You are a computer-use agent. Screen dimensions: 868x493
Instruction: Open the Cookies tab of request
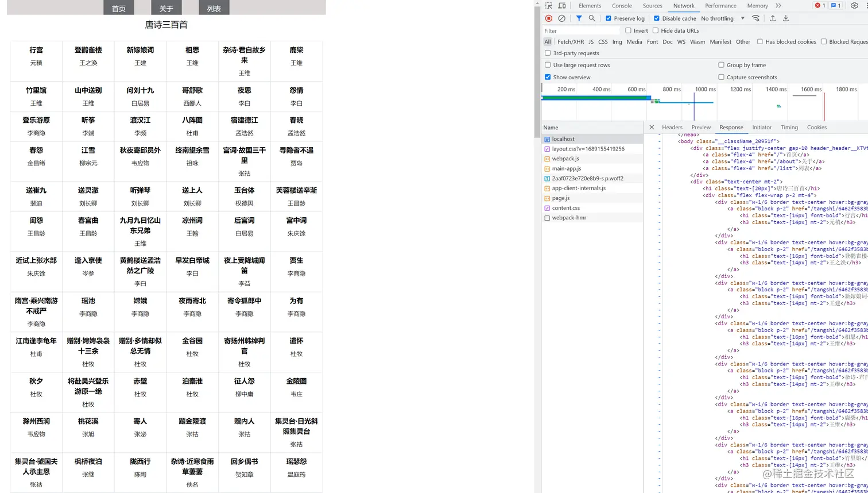816,127
